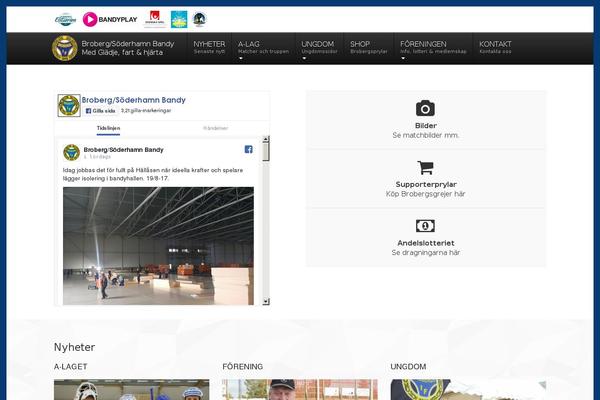The image size is (600, 400).
Task: Expand the UNGDOM menu dropdown arrow
Action: [x=304, y=58]
